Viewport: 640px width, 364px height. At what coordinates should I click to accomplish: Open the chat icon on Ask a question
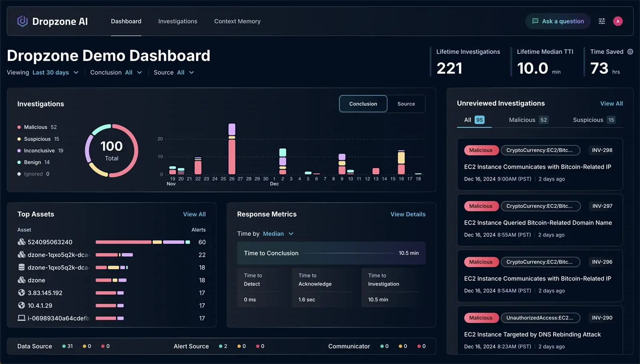click(x=536, y=21)
